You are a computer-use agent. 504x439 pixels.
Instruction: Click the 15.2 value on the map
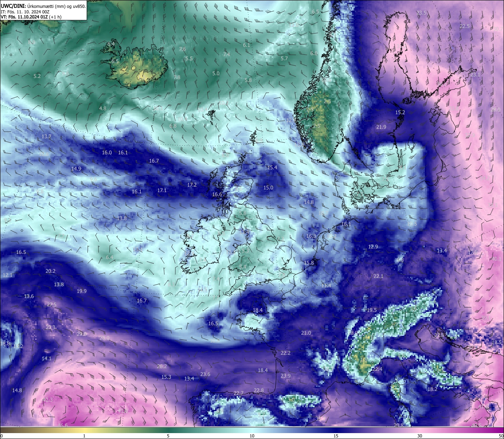400,112
